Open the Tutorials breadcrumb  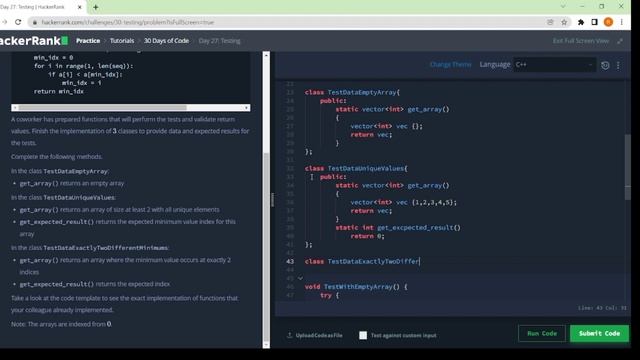pos(122,41)
